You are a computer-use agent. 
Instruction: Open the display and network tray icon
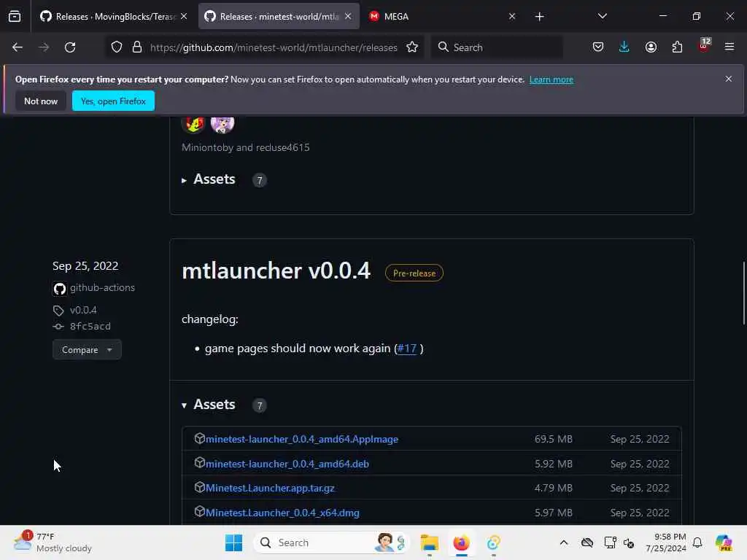point(611,542)
